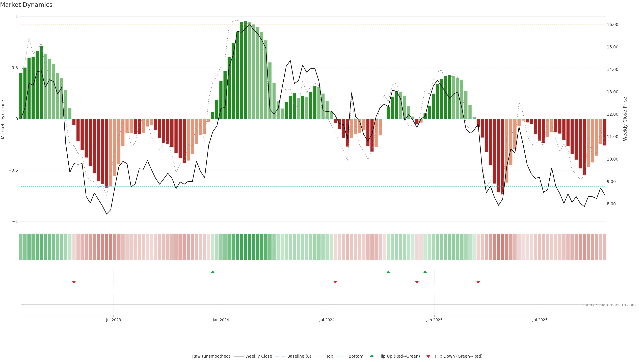
Task: Click the middle green flip-up triangle in autumn 2024
Action: (388, 272)
